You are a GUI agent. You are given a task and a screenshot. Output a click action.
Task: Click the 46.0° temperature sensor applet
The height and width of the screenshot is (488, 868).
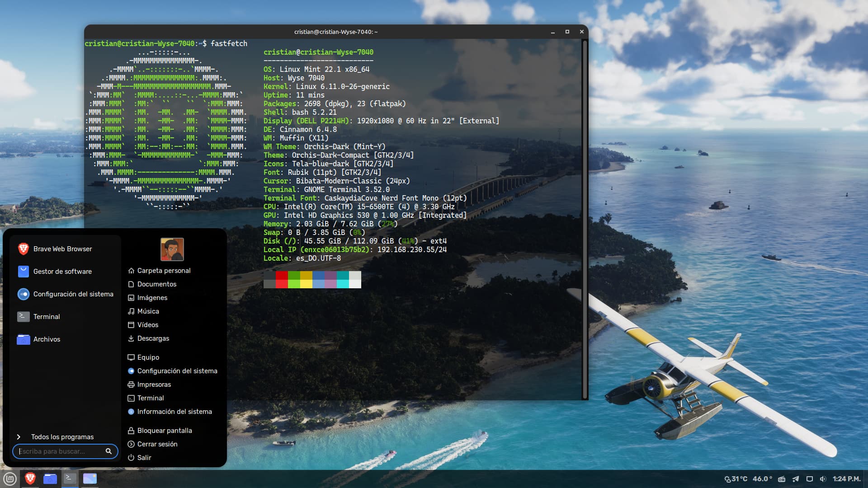763,479
